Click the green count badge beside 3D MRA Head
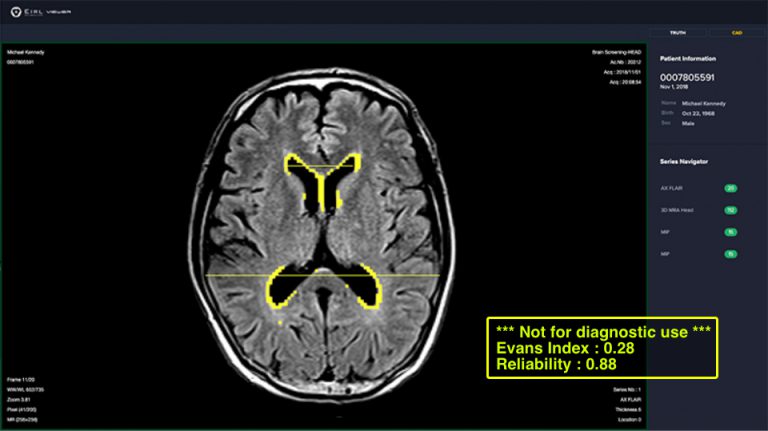768x431 pixels. pyautogui.click(x=730, y=210)
